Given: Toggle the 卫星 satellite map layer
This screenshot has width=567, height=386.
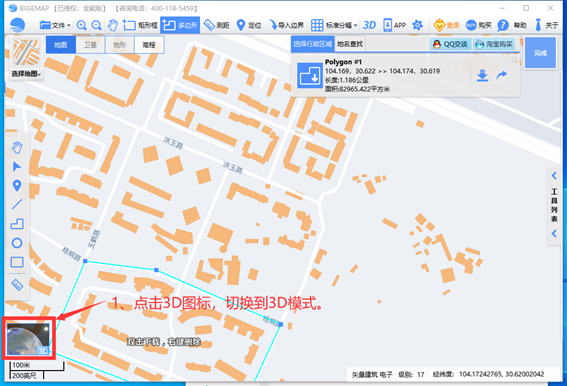Looking at the screenshot, I should click(x=90, y=45).
